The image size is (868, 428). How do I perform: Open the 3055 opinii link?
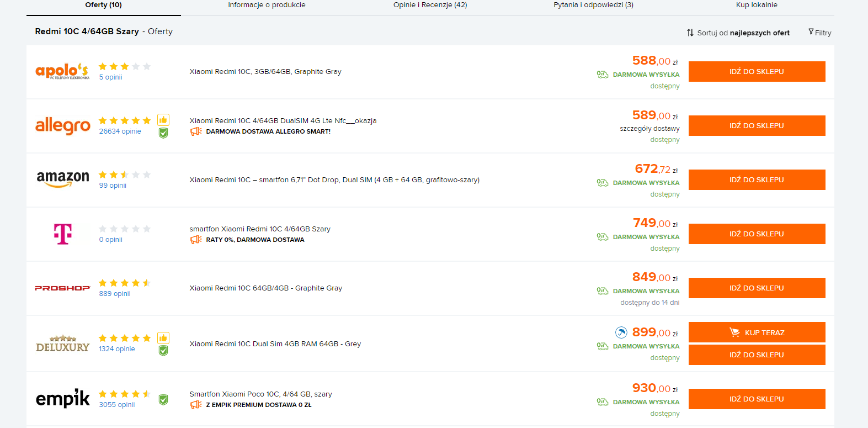(x=117, y=405)
